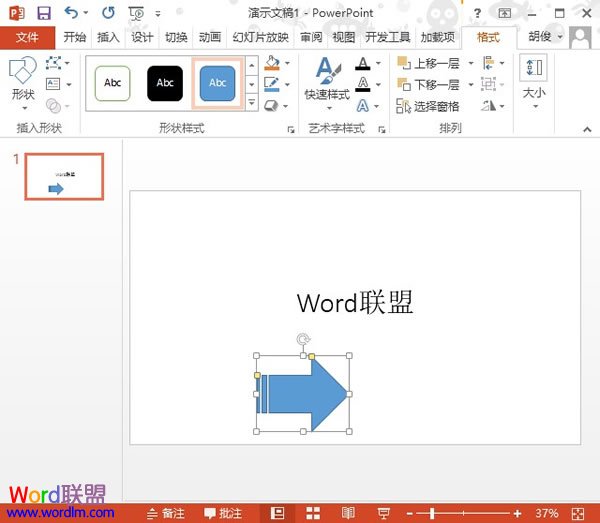Viewport: 600px width, 523px height.
Task: Open the 文件 tab
Action: click(x=27, y=38)
